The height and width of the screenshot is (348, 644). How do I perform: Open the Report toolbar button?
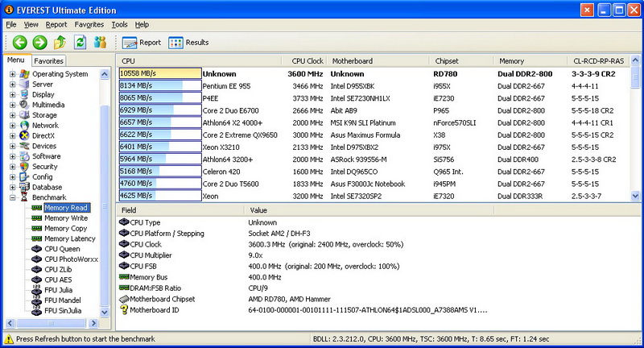142,43
